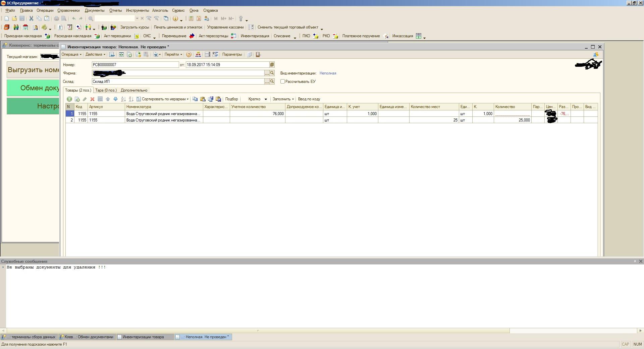The height and width of the screenshot is (349, 644).
Task: Open the Файл menu
Action: pyautogui.click(x=10, y=10)
